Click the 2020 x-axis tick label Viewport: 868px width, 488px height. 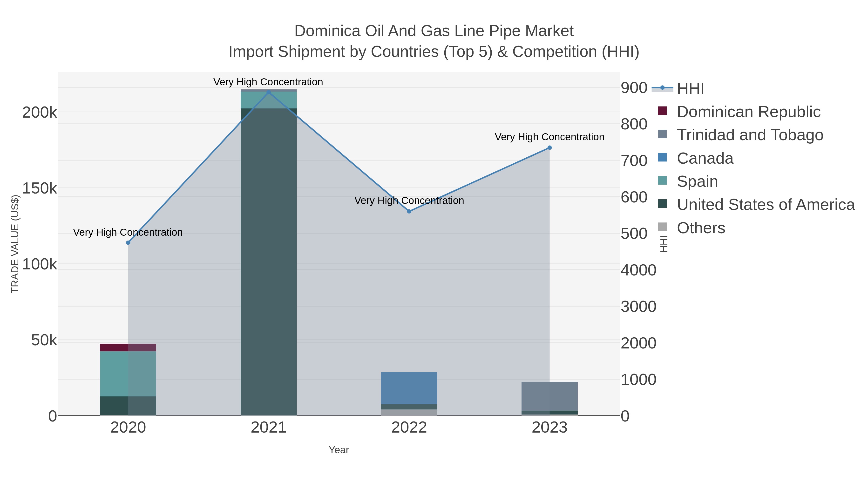click(128, 428)
